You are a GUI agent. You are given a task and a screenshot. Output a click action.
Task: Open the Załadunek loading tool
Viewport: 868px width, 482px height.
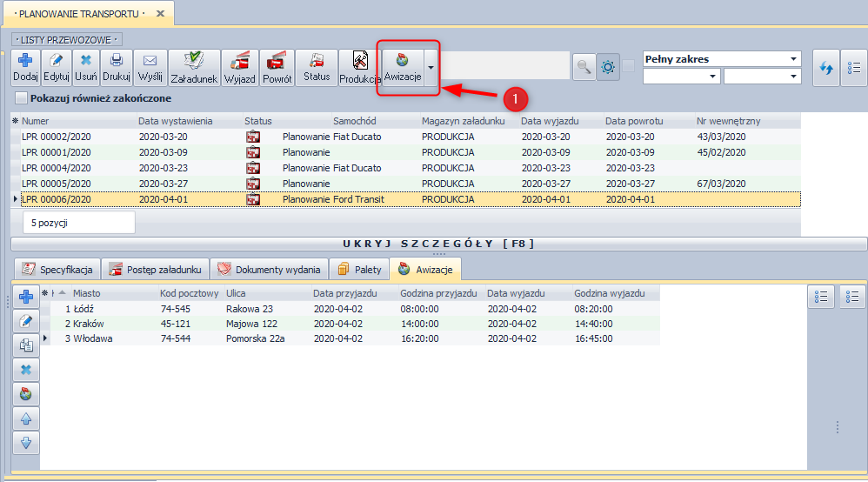tap(193, 67)
